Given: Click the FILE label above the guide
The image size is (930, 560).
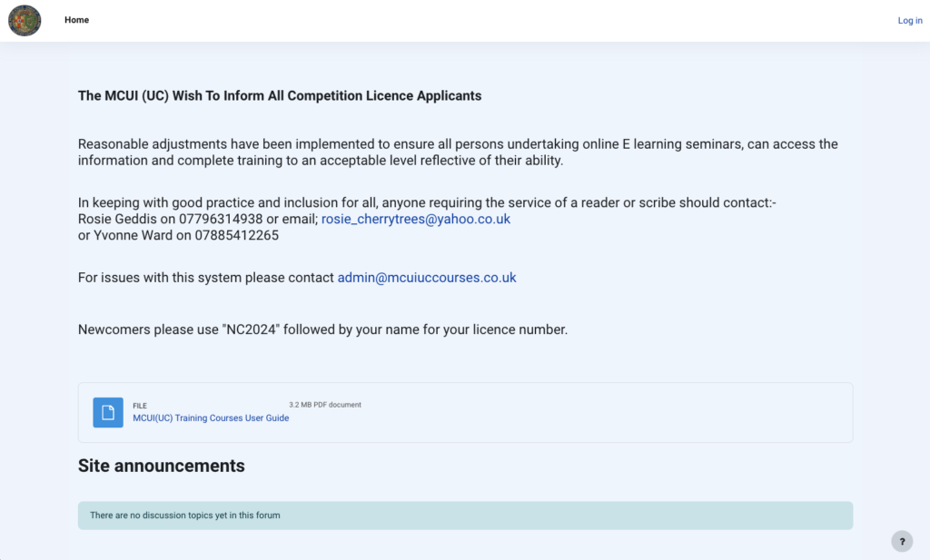Looking at the screenshot, I should click(140, 406).
